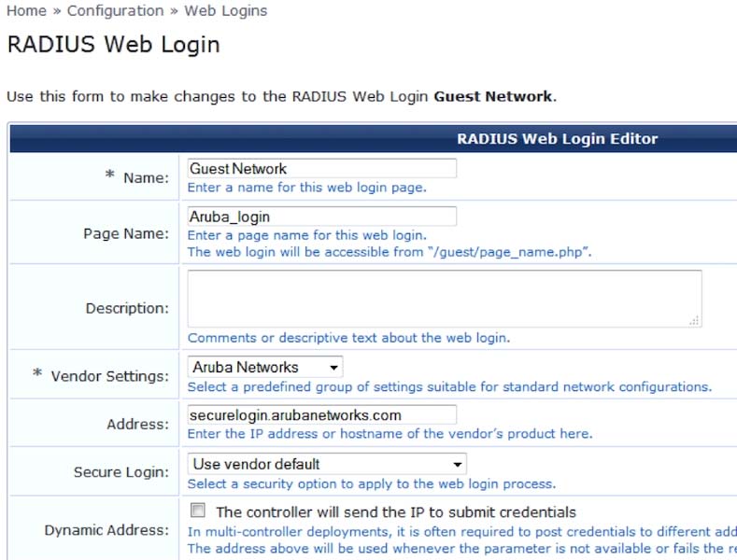The width and height of the screenshot is (737, 560).
Task: Grab the Description textarea resize handle
Action: tap(694, 320)
